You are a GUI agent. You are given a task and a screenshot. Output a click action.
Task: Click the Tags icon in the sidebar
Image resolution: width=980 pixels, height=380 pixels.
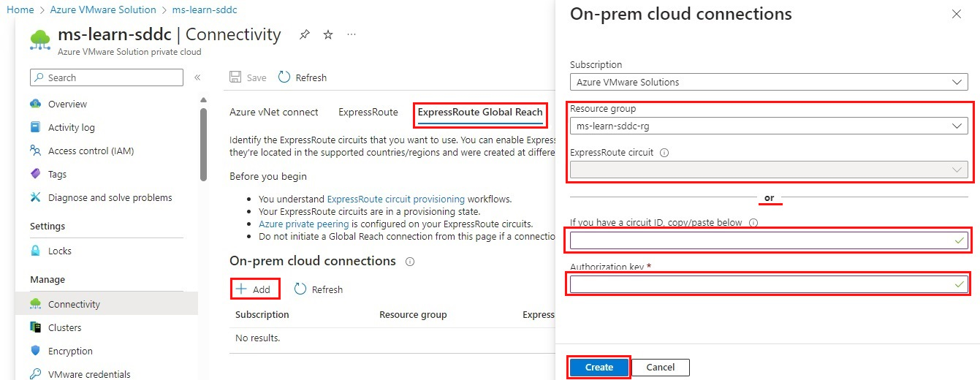coord(35,174)
